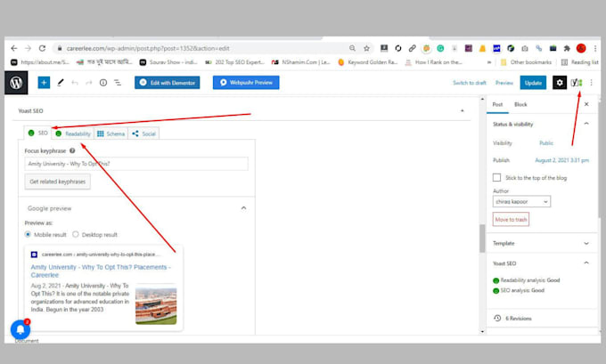
Task: Click the Preview link
Action: coord(504,83)
